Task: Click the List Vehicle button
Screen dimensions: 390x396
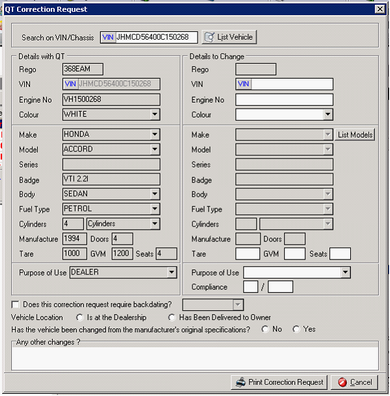Action: coord(229,37)
